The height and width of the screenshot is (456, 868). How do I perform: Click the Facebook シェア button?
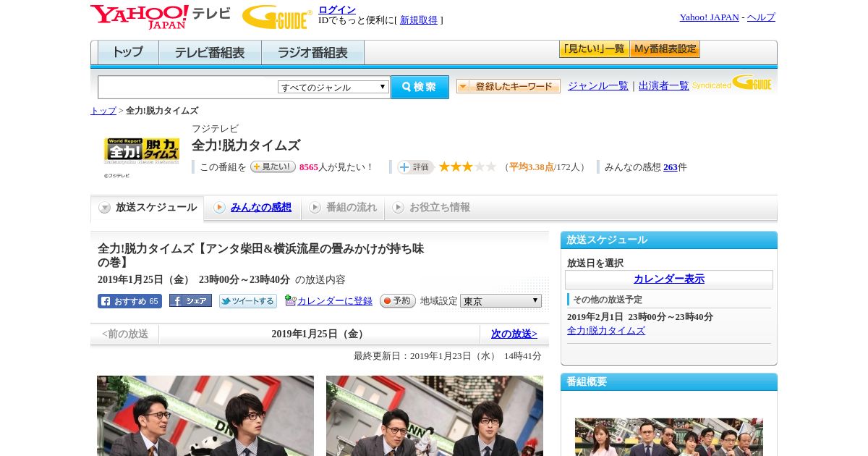(190, 300)
